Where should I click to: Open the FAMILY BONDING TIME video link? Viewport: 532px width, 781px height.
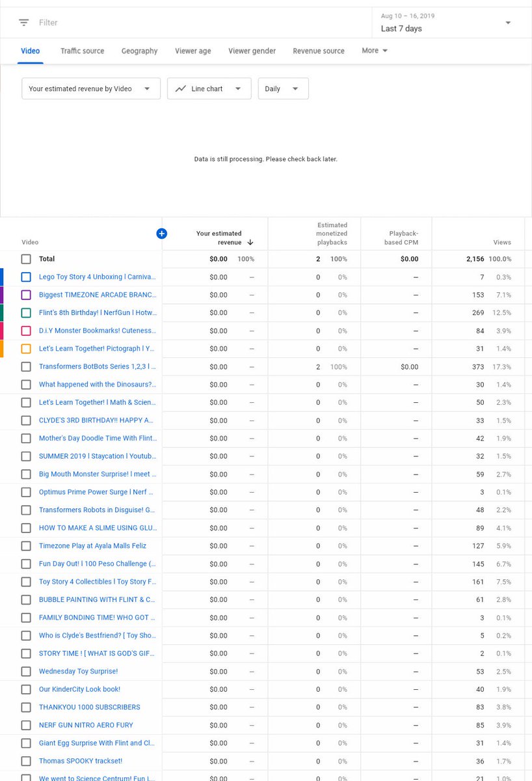[98, 618]
